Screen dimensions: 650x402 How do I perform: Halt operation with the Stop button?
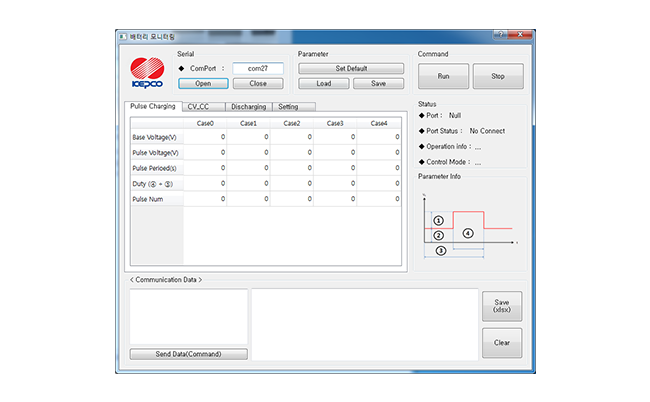click(x=497, y=75)
